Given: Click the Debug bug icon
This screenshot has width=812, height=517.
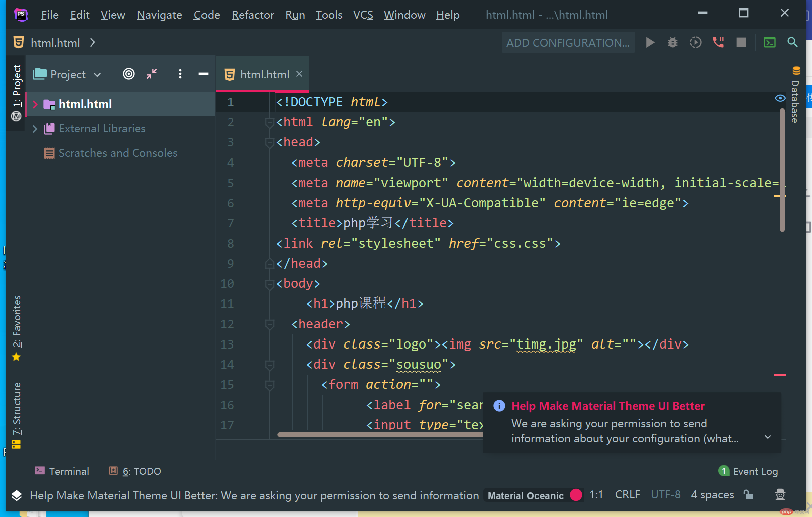Looking at the screenshot, I should pyautogui.click(x=673, y=43).
